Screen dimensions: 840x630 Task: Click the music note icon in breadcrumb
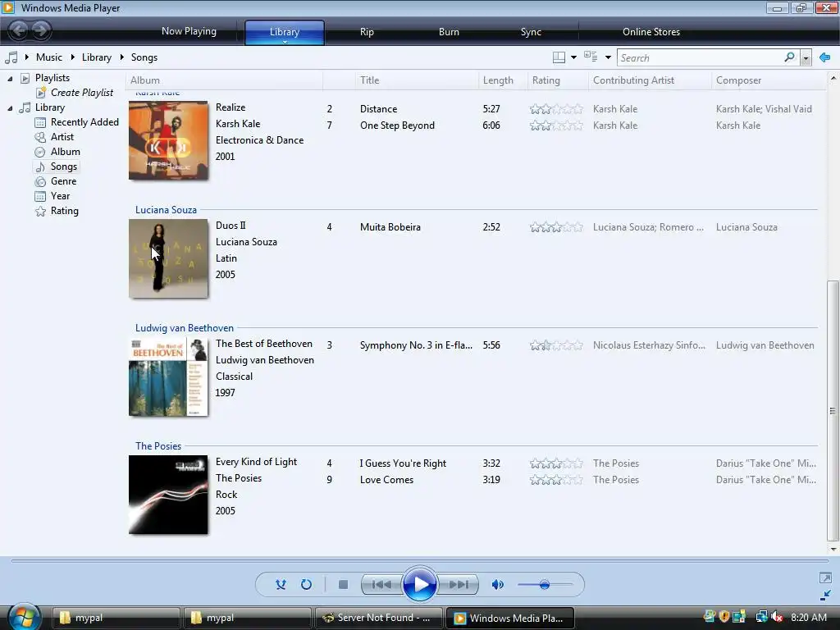pyautogui.click(x=11, y=57)
